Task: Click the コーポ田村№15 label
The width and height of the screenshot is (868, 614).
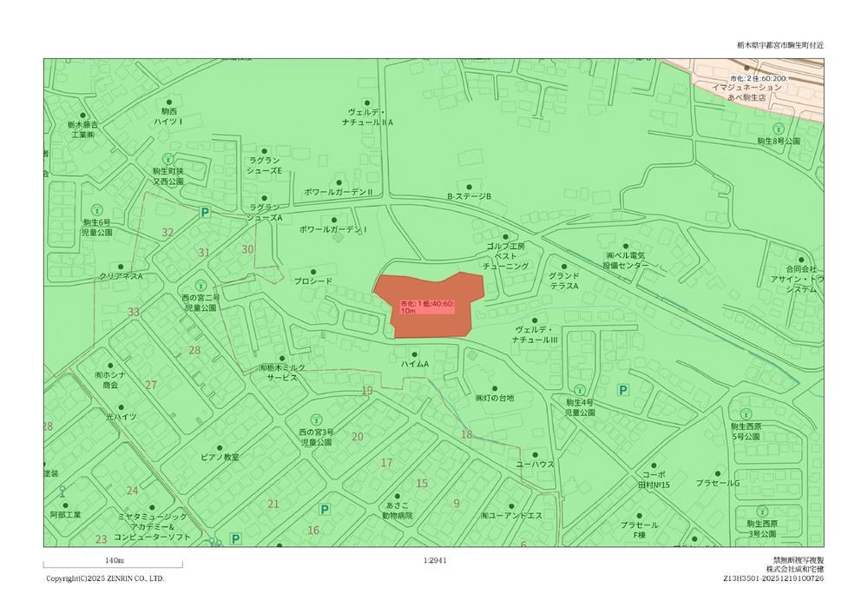Action: click(x=654, y=480)
